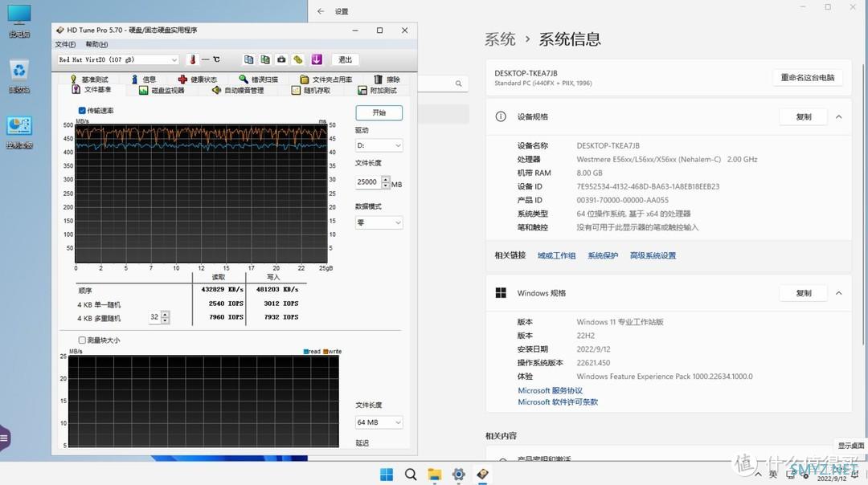The height and width of the screenshot is (485, 868).
Task: Click the Settings search magnifier icon
Action: pos(458,84)
